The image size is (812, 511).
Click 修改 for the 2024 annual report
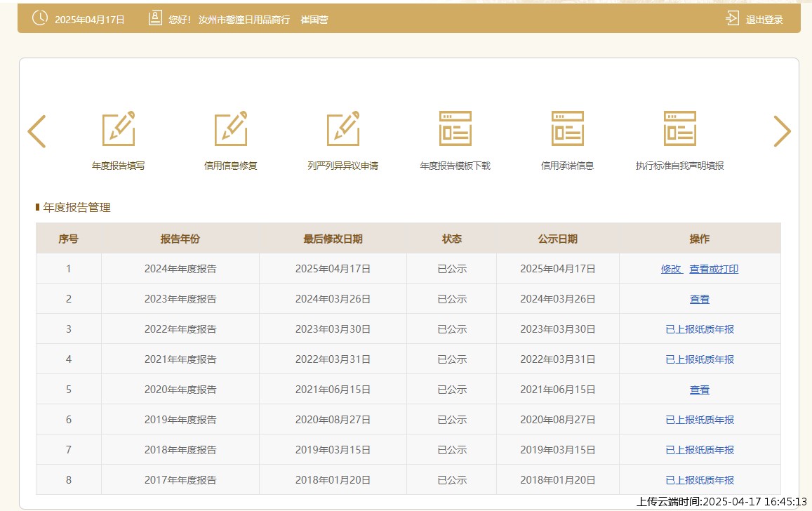pyautogui.click(x=672, y=270)
